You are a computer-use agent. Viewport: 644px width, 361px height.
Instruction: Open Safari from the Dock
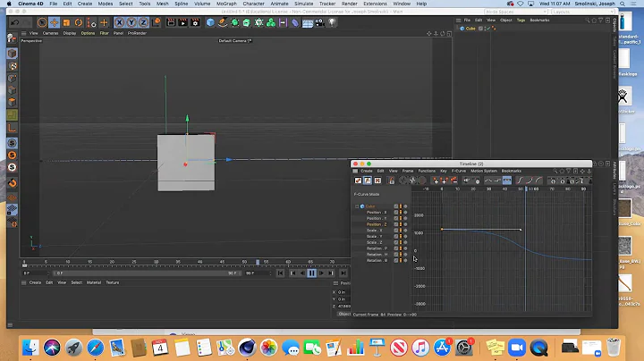[x=96, y=348]
